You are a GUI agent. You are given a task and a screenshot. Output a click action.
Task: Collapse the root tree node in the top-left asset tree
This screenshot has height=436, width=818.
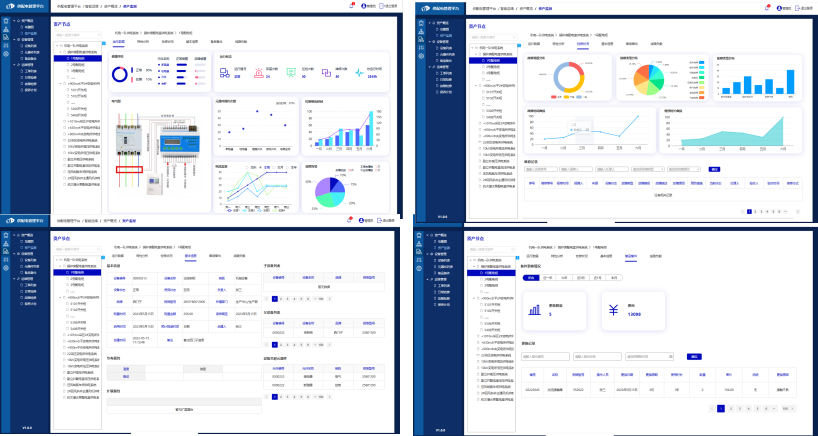(x=59, y=46)
